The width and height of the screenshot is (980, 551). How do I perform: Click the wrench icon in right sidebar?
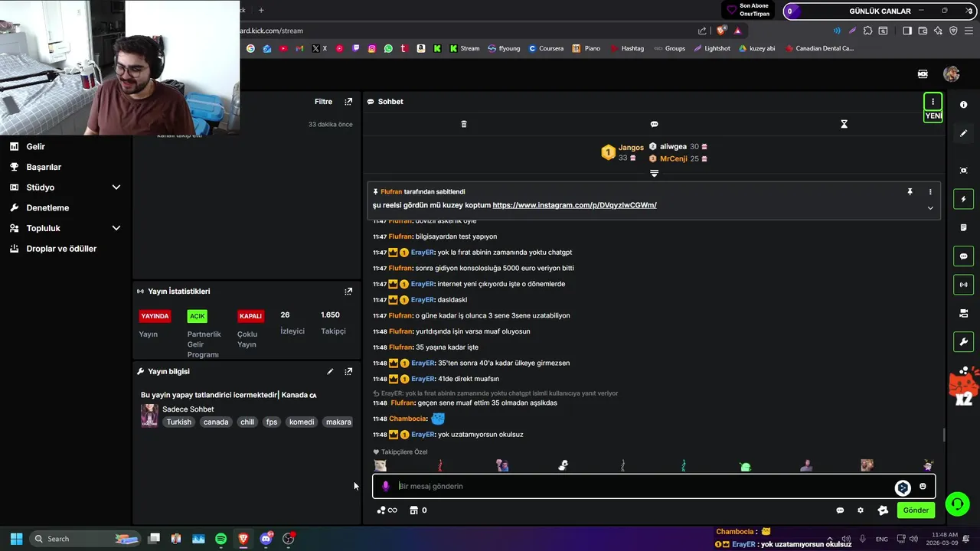click(964, 342)
